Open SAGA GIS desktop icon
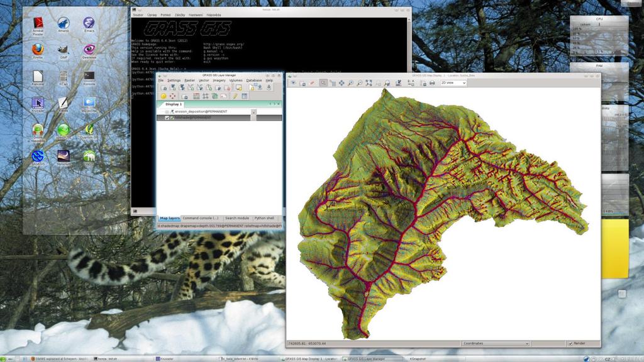This screenshot has height=362, width=644. point(38,158)
